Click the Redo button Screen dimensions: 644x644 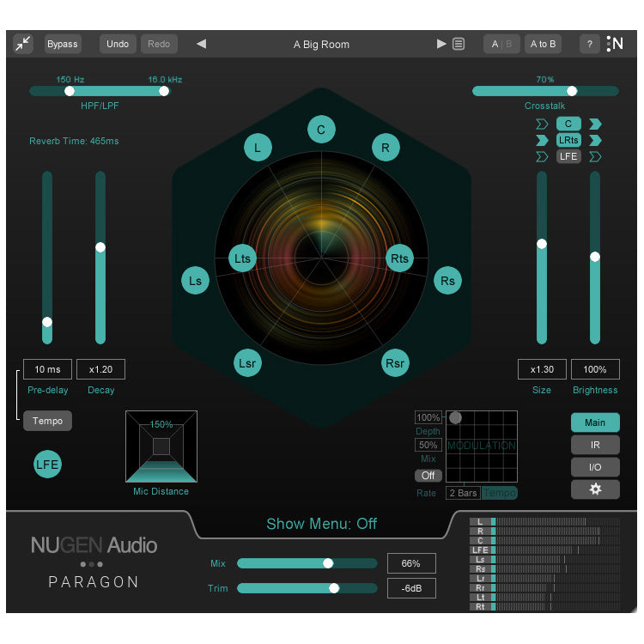(x=159, y=44)
